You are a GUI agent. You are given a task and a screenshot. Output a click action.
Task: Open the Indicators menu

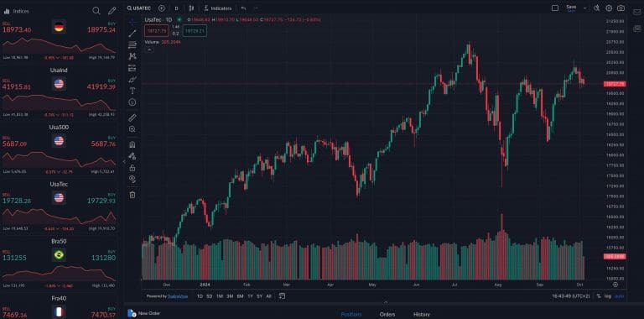[218, 8]
